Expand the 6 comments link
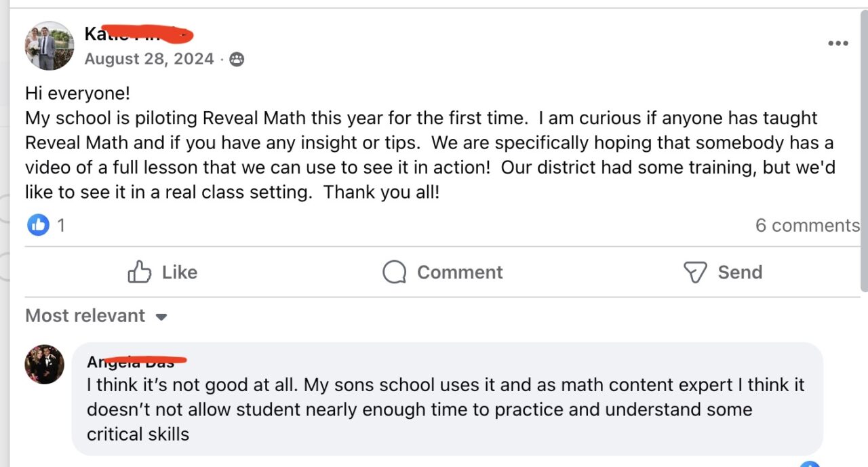The image size is (868, 467). tap(807, 225)
